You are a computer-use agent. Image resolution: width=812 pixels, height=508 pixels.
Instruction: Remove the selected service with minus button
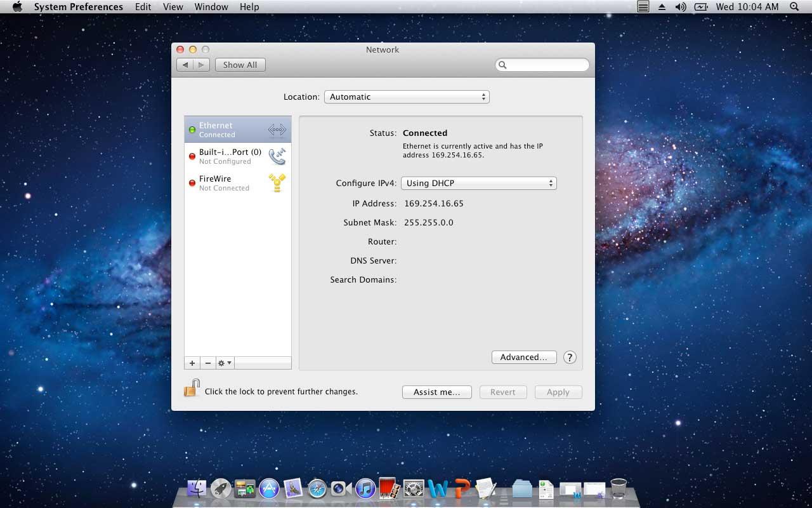pyautogui.click(x=208, y=363)
